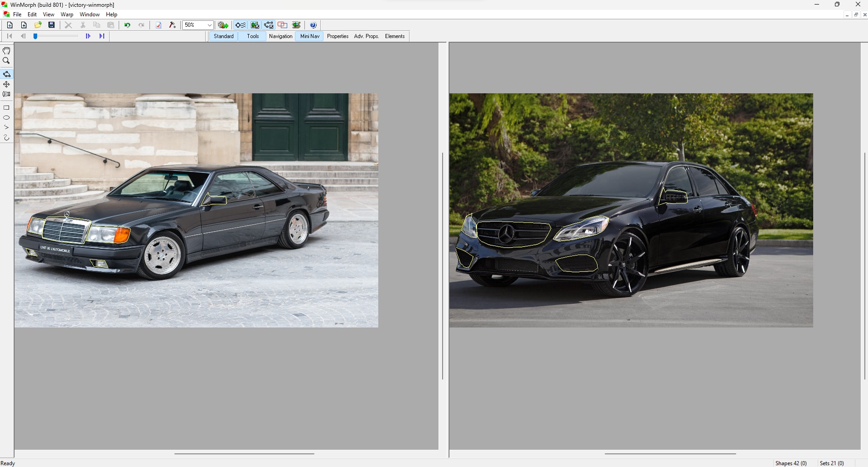The image size is (868, 467).
Task: Select the shape point edit tool
Action: (6, 74)
